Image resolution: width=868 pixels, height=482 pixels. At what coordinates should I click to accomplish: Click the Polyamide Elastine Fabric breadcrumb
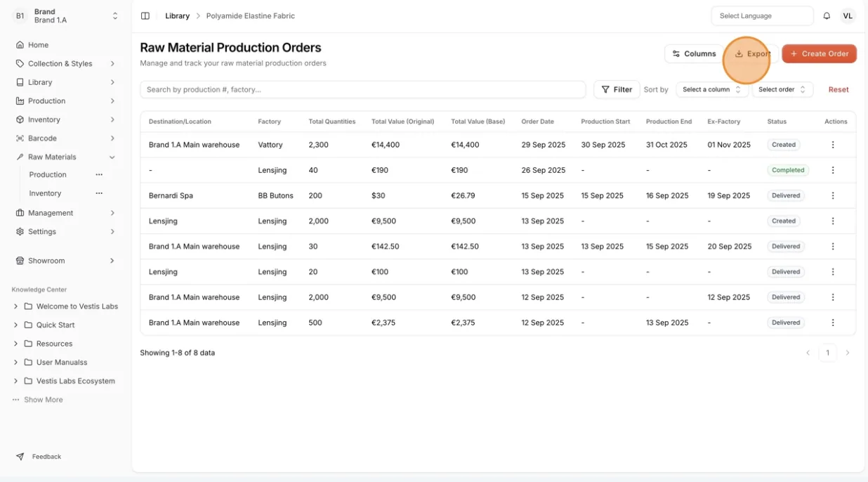[x=251, y=16]
